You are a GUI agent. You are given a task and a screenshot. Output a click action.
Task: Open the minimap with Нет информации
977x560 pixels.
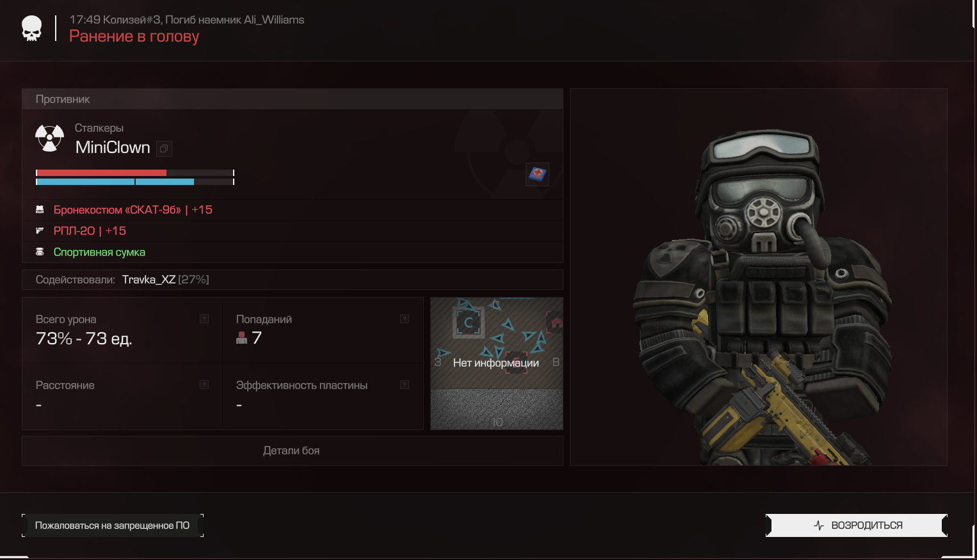497,363
